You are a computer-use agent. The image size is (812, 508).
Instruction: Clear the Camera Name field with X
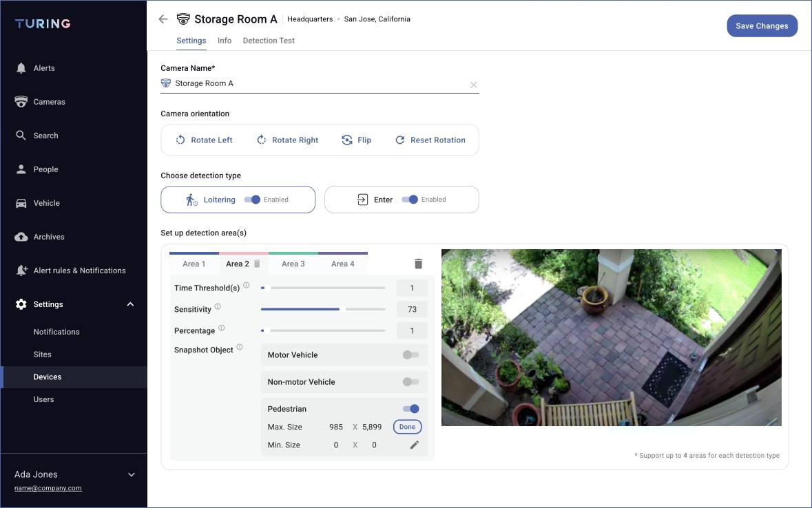[x=473, y=85]
